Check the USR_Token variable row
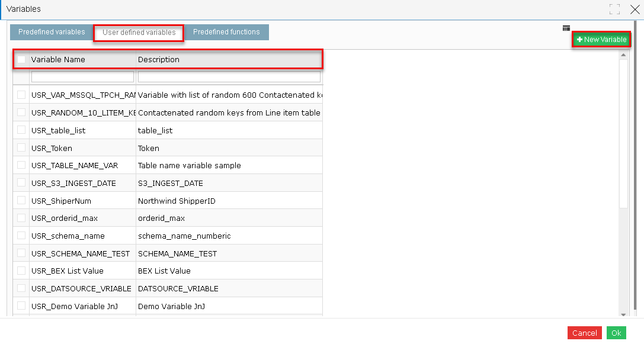This screenshot has width=644, height=344. 21,147
